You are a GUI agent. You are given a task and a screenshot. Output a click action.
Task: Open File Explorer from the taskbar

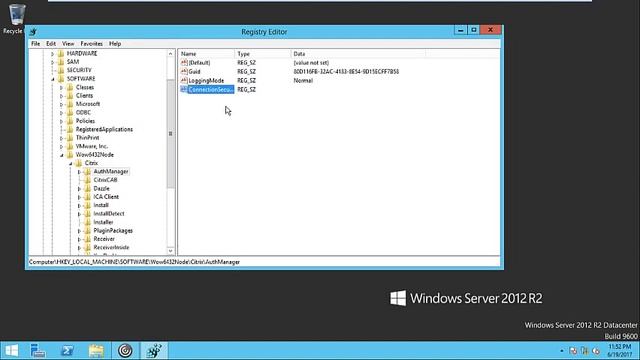click(x=96, y=351)
